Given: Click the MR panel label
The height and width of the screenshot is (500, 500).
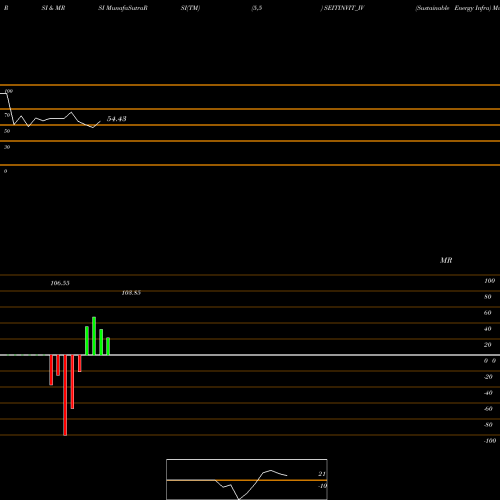Looking at the screenshot, I should [446, 260].
